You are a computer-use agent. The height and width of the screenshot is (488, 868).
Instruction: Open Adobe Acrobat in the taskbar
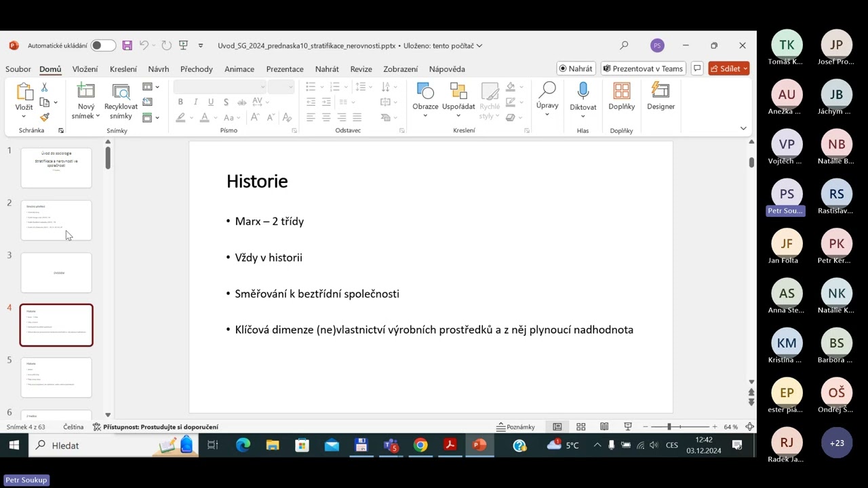click(450, 445)
